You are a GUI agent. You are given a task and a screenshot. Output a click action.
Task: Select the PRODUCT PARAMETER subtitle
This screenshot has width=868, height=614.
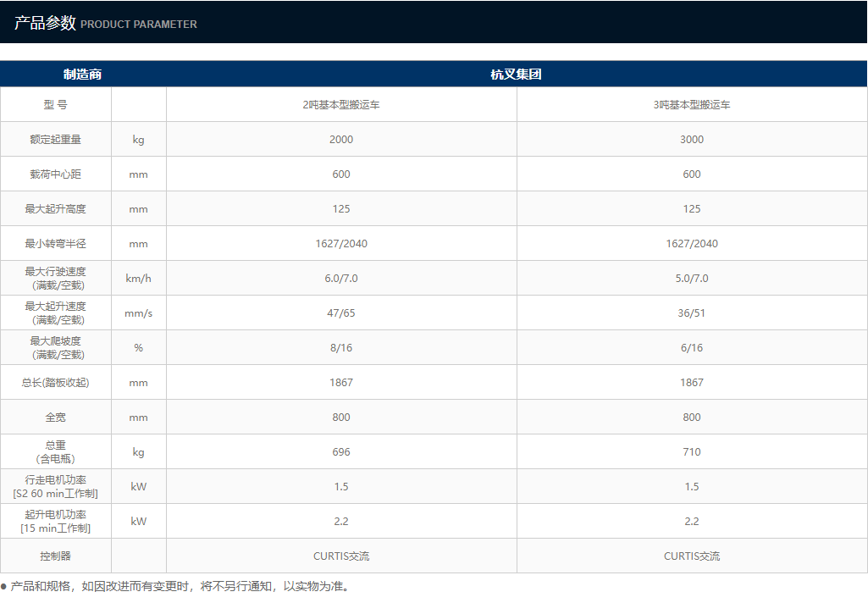pos(139,25)
